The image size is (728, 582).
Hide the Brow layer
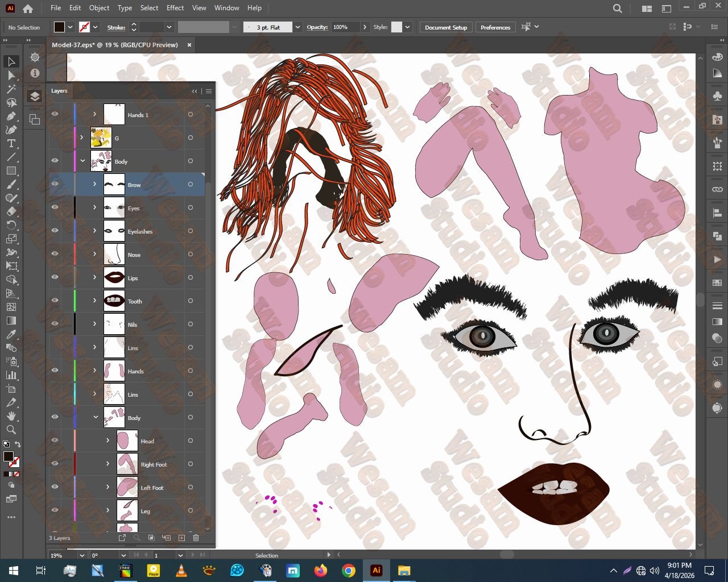[x=55, y=184]
